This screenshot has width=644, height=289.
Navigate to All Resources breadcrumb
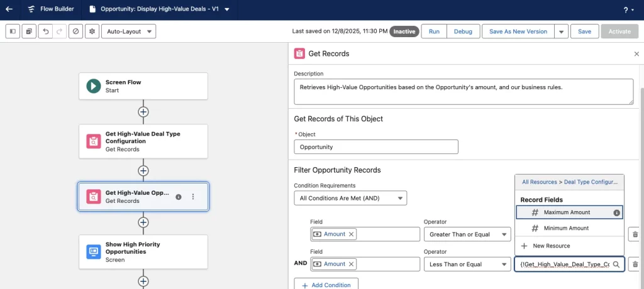539,182
